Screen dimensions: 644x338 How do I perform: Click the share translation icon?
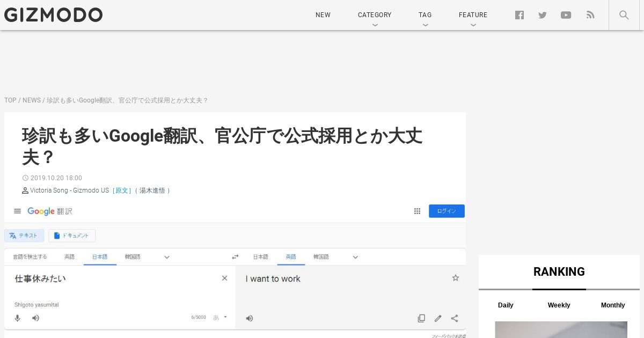(455, 318)
